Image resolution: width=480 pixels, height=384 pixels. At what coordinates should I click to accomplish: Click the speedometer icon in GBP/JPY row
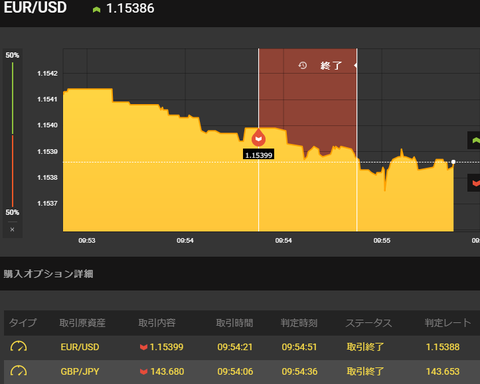(19, 371)
